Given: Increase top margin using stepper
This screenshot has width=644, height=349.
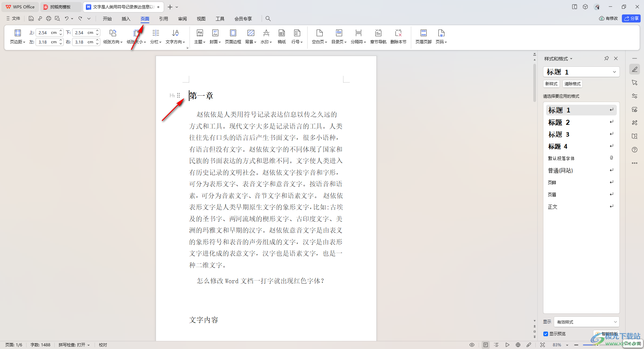Looking at the screenshot, I should tap(61, 31).
